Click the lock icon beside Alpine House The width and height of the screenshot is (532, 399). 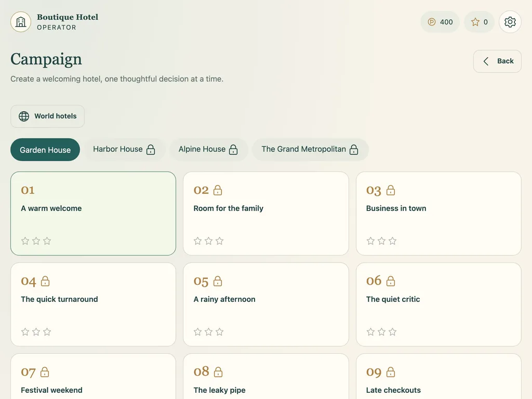[x=233, y=149]
